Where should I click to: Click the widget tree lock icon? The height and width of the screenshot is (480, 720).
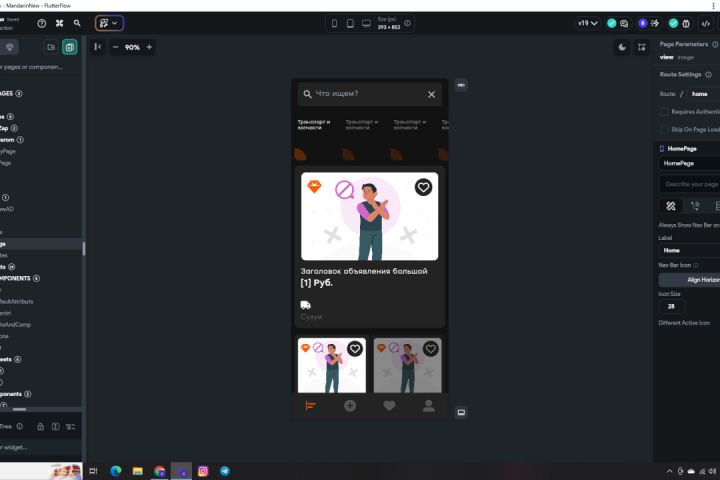click(40, 426)
